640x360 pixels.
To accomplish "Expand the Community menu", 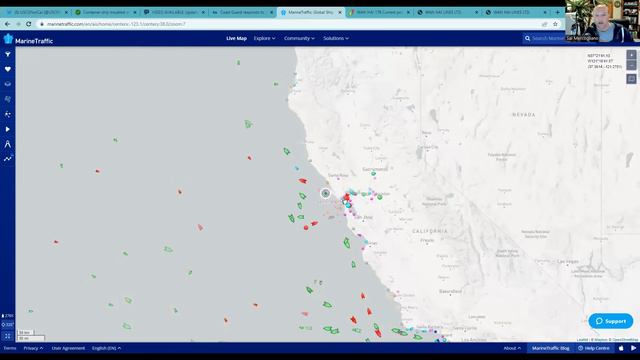I will click(299, 38).
